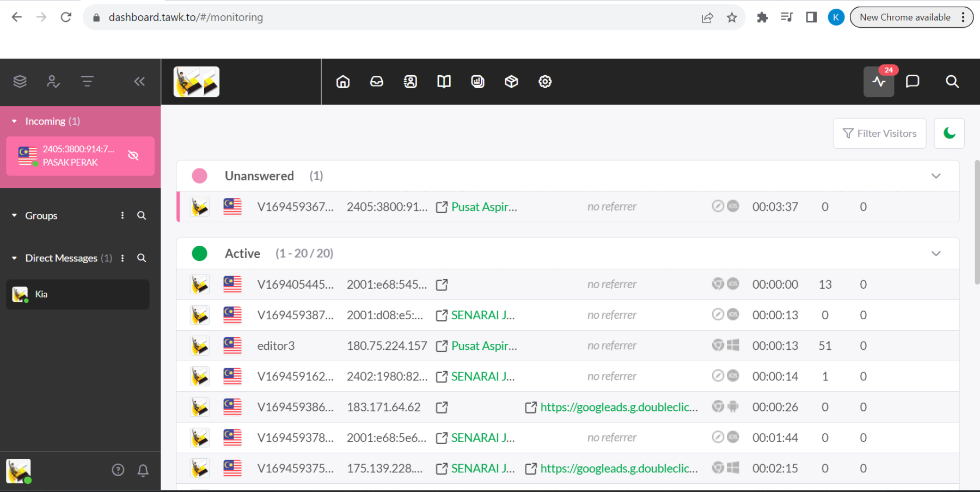980x492 pixels.
Task: Collapse the Incoming chats list
Action: click(x=15, y=122)
